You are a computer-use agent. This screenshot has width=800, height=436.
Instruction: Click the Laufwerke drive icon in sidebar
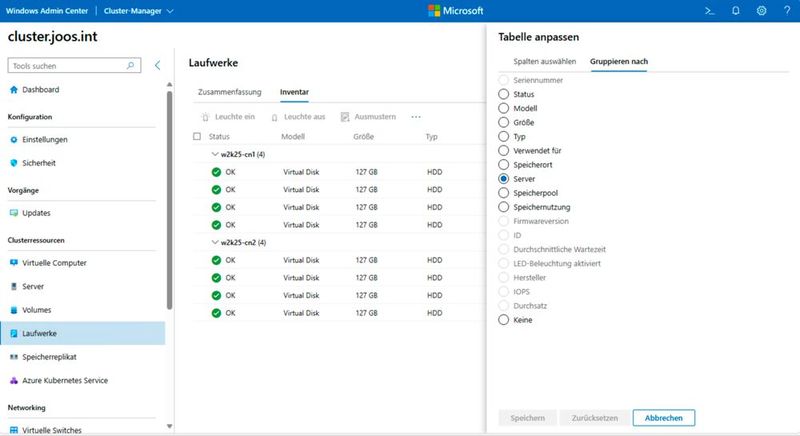(14, 334)
